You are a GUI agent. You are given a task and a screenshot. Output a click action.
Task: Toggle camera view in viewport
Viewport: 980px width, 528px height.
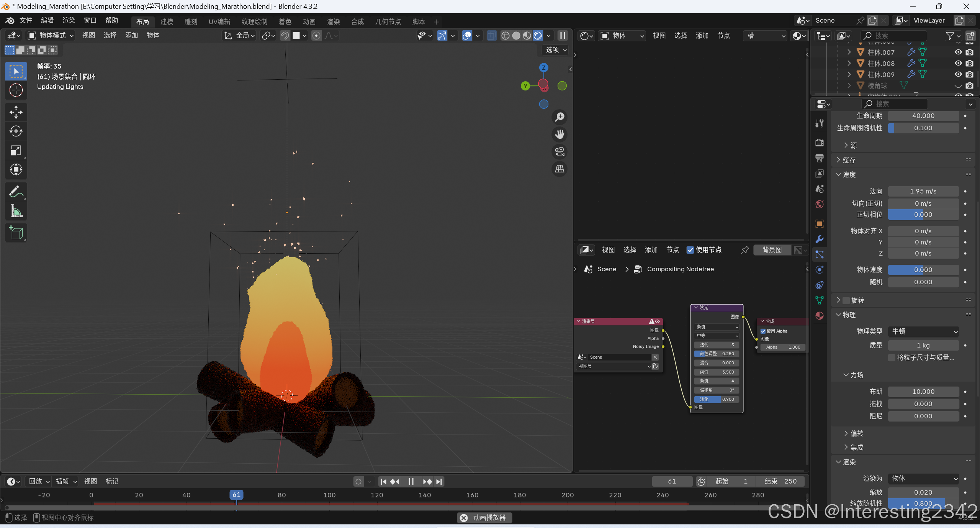[560, 152]
